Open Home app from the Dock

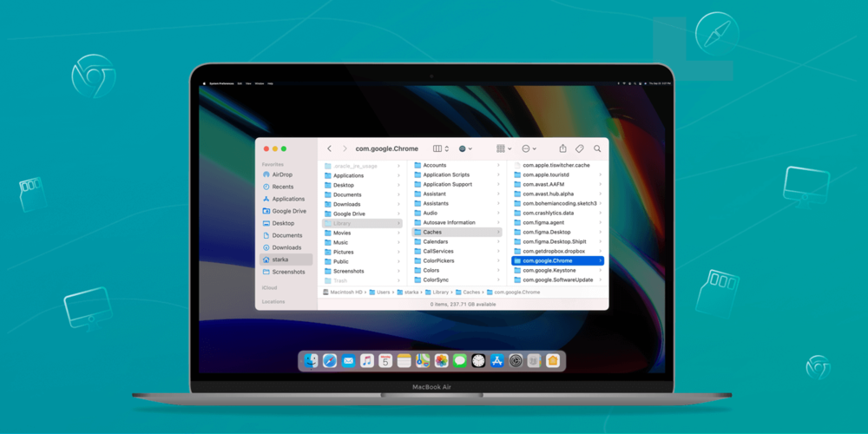tap(552, 361)
